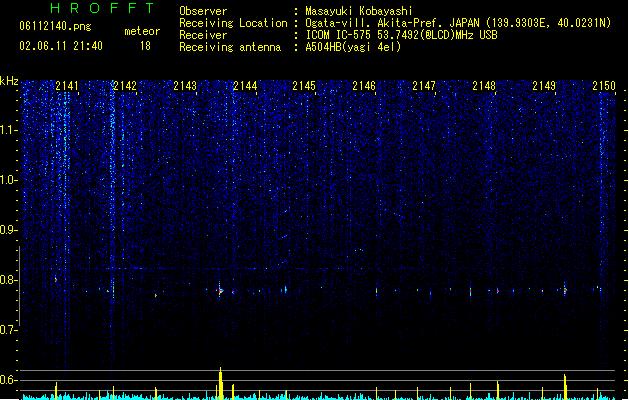Click the A504HB(yagi 4el) antenna text
Viewport: 629px width, 400px height.
coord(353,47)
